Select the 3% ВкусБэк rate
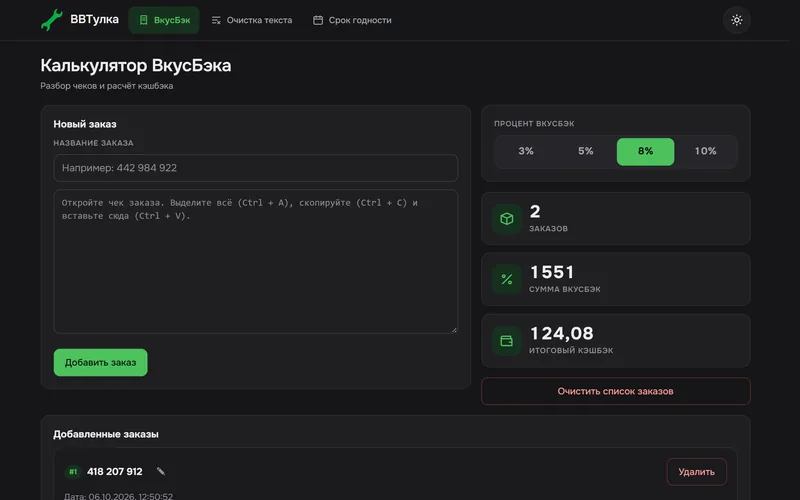Image resolution: width=800 pixels, height=500 pixels. click(526, 152)
